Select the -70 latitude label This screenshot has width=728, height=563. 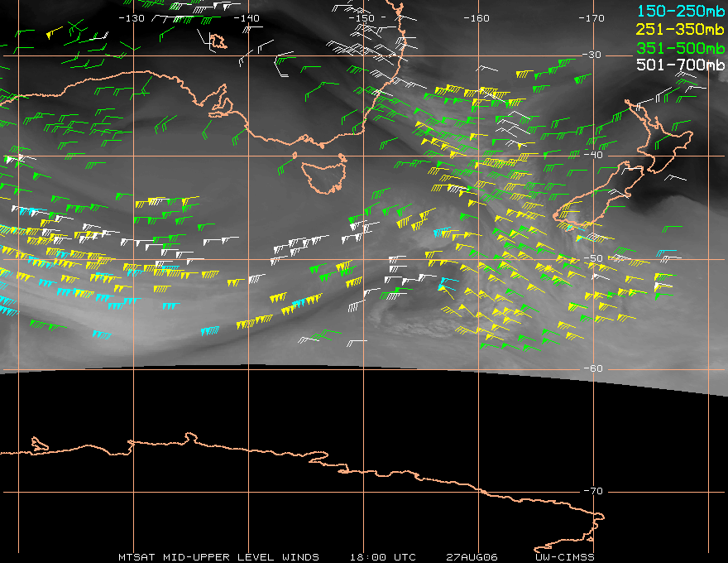593,492
